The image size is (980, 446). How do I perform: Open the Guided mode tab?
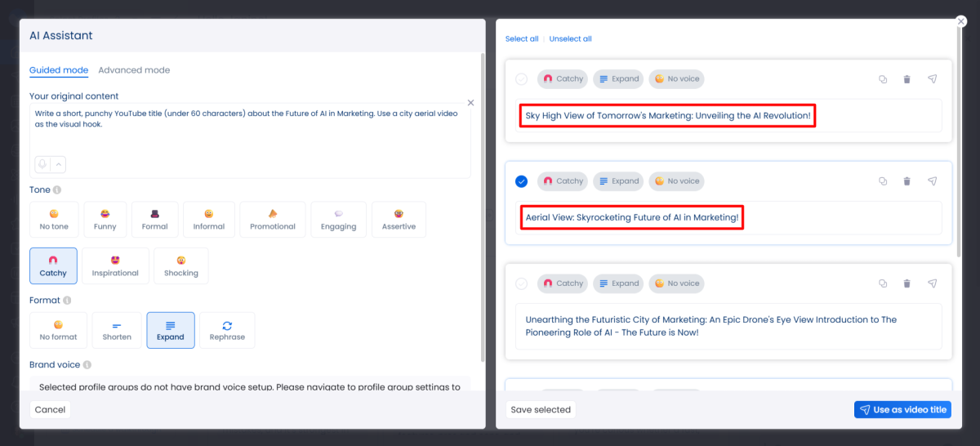[x=59, y=70]
